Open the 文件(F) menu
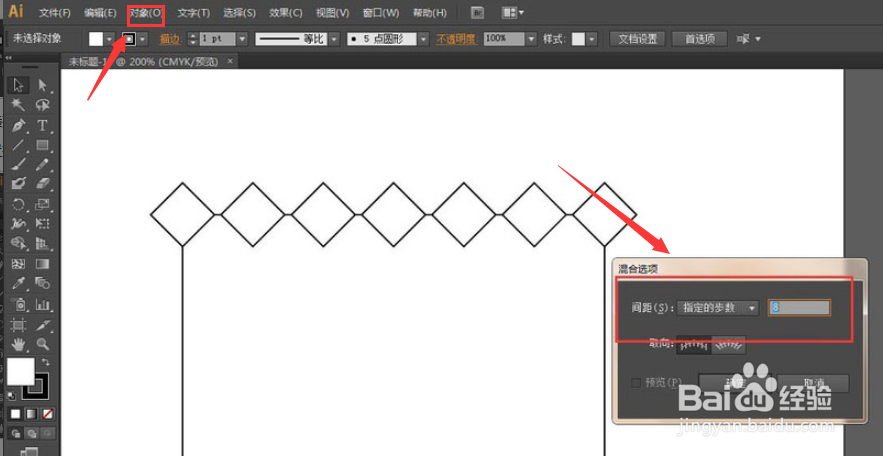Viewport: 883px width, 456px height. tap(55, 12)
